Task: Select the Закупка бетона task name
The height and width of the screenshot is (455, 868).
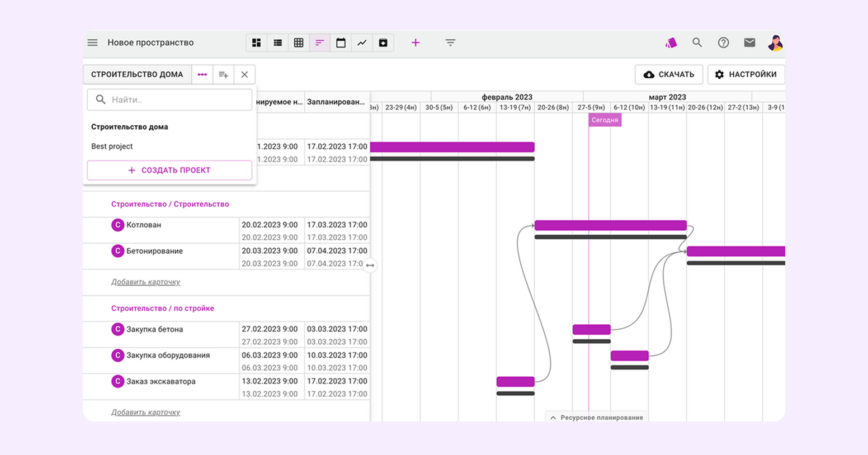Action: (154, 329)
